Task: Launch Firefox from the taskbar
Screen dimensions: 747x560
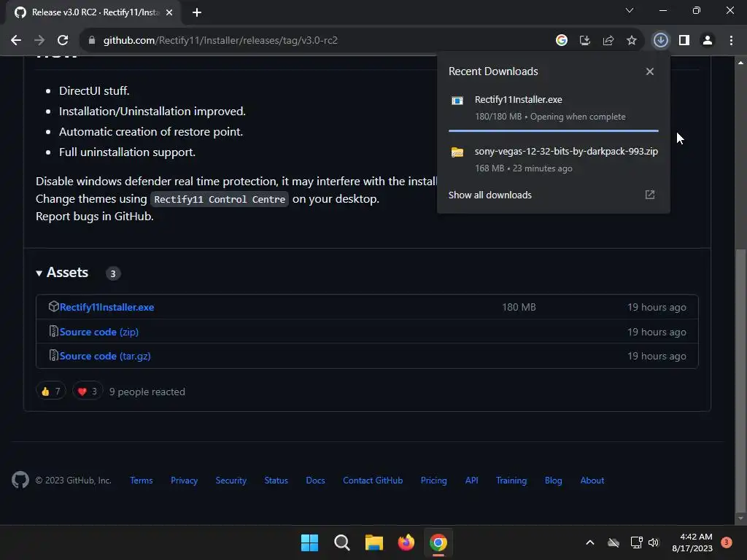Action: pos(406,542)
